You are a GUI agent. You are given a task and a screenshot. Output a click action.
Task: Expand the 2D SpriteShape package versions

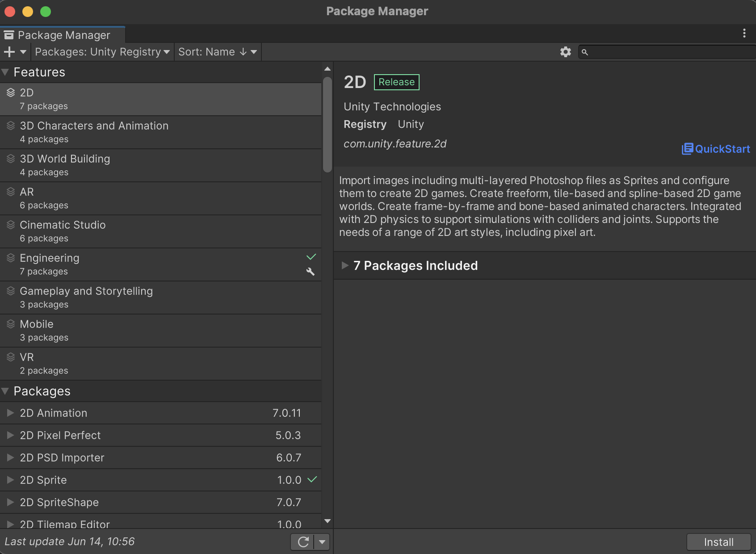tap(10, 502)
